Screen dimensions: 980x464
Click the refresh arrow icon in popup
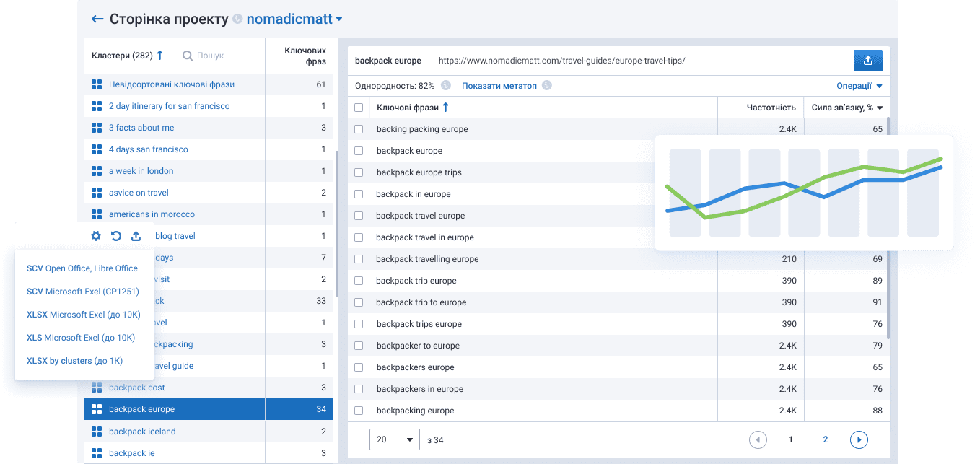[x=116, y=236]
